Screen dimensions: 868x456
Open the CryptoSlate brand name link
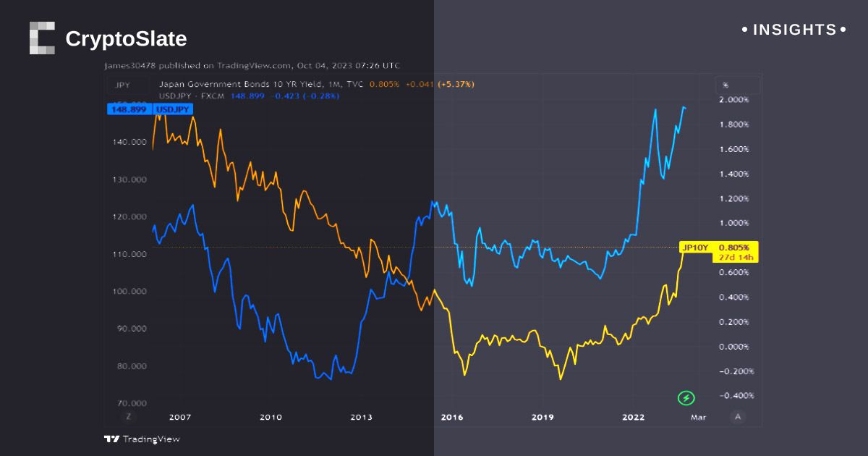(x=126, y=38)
